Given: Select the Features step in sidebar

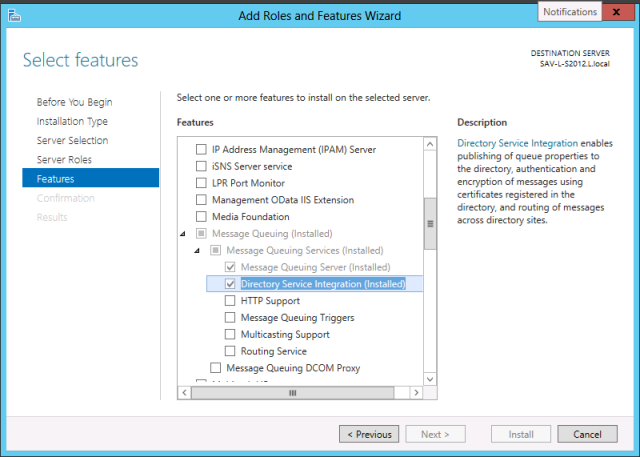Looking at the screenshot, I should pos(91,178).
